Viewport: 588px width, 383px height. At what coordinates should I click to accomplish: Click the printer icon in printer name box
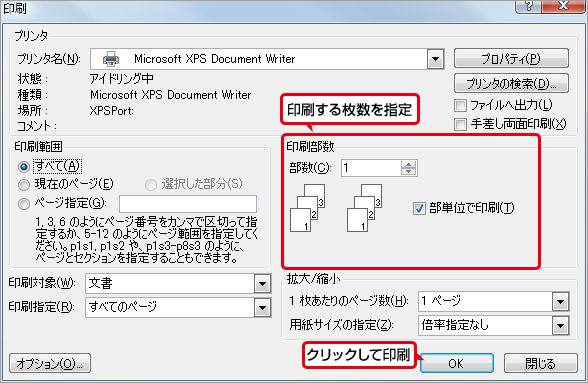tap(111, 59)
